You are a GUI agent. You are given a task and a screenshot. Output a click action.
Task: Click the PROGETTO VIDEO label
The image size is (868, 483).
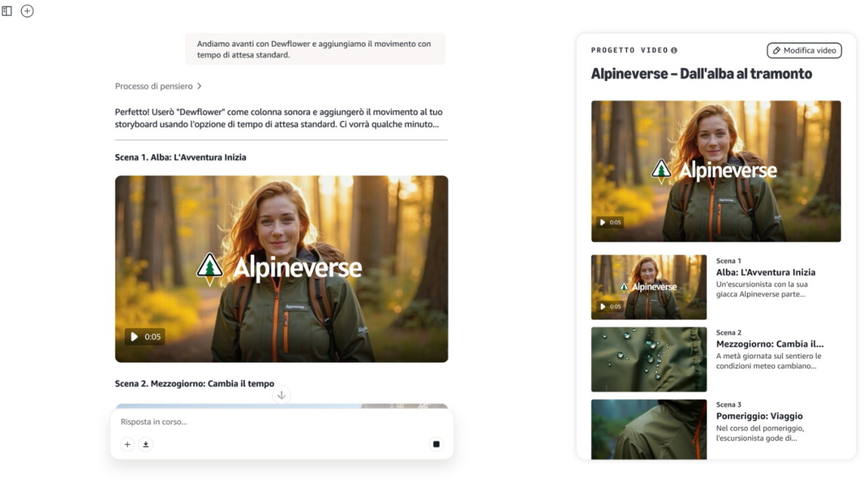[629, 51]
